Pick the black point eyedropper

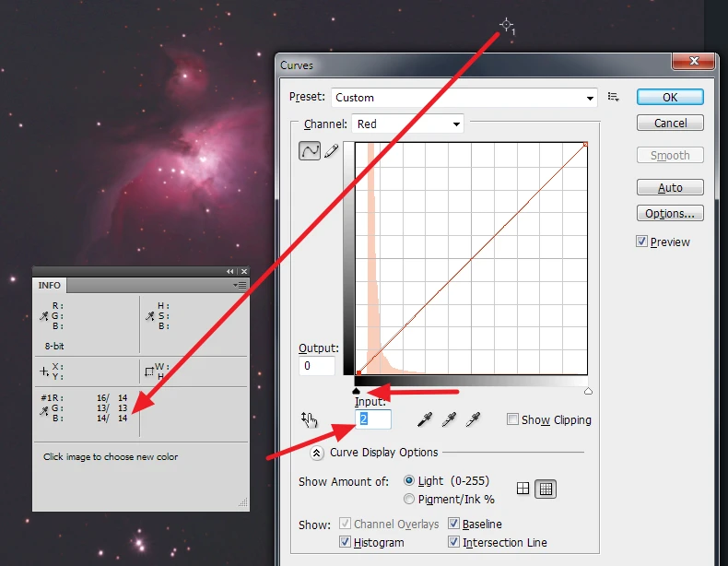425,420
